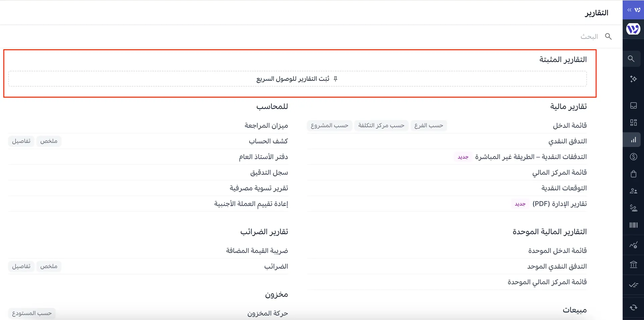Click the جديد badge next to التدفقات النقدية
The image size is (644, 320).
(x=463, y=157)
